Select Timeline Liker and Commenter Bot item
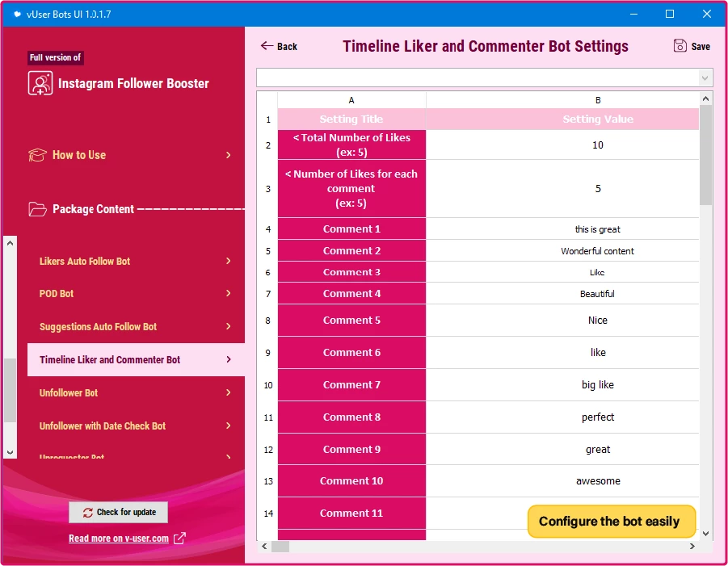This screenshot has height=566, width=728. [x=136, y=359]
